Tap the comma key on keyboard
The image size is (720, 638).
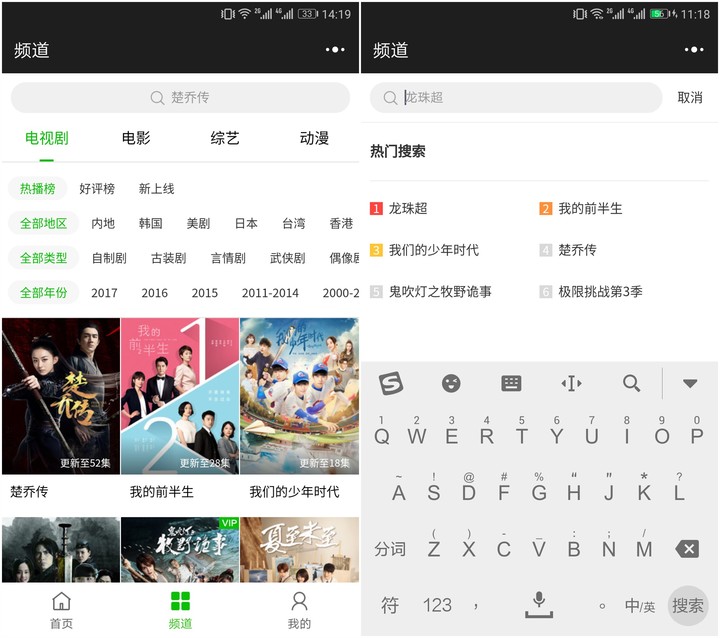tap(476, 606)
